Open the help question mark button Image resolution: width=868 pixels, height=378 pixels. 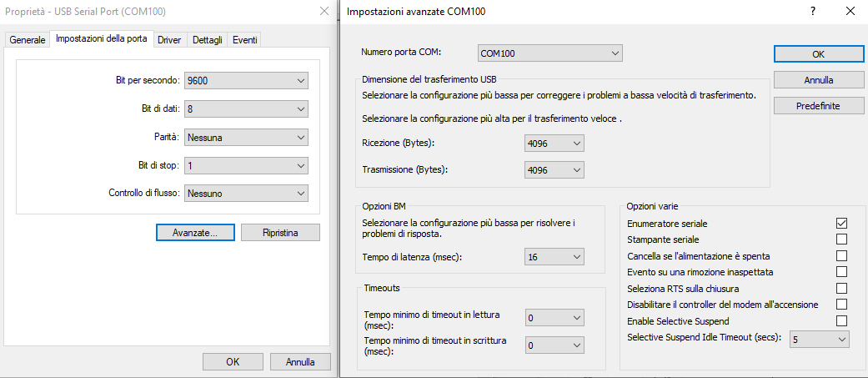pos(812,12)
